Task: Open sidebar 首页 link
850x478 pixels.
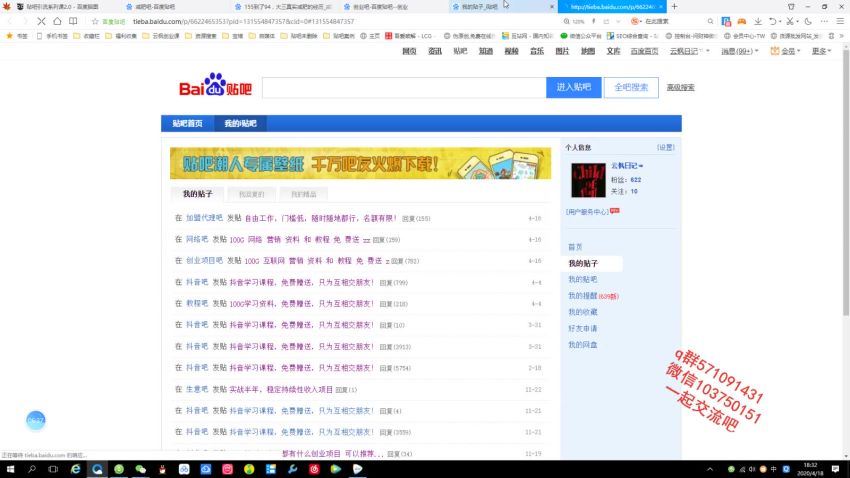Action: [x=575, y=247]
